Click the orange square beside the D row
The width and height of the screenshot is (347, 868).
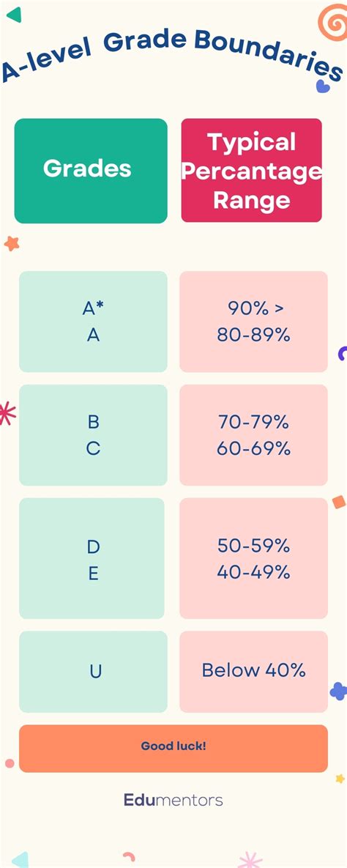[339, 502]
